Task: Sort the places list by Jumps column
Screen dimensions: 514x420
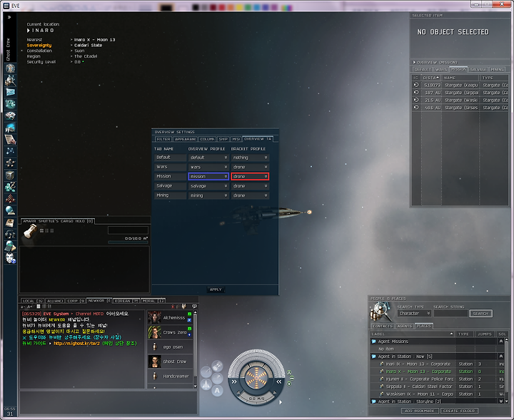Action: 485,334
